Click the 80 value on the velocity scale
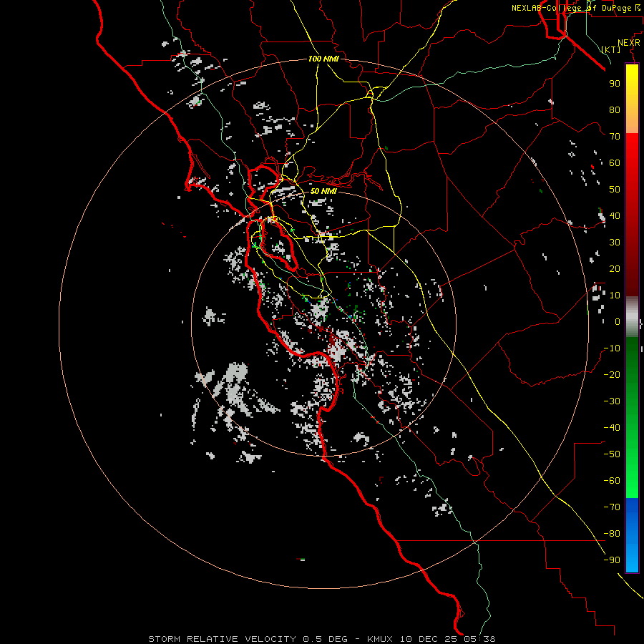The image size is (644, 644). coord(615,109)
